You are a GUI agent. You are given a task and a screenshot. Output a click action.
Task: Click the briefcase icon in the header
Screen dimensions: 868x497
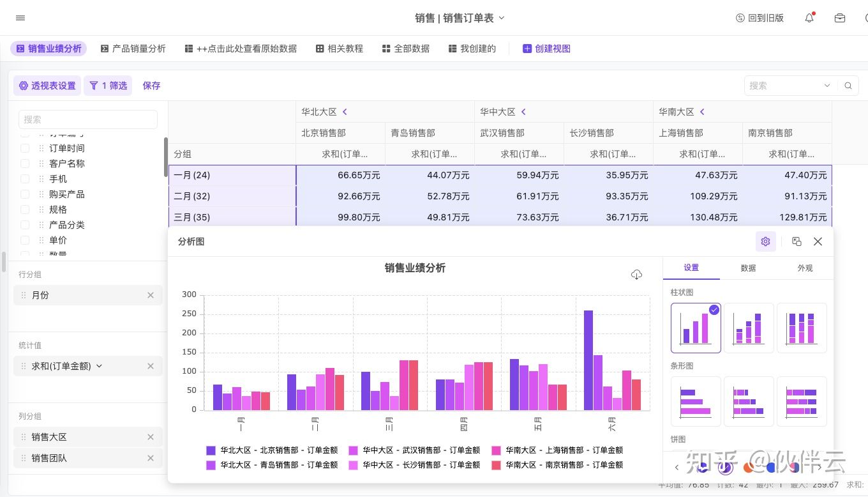point(840,18)
